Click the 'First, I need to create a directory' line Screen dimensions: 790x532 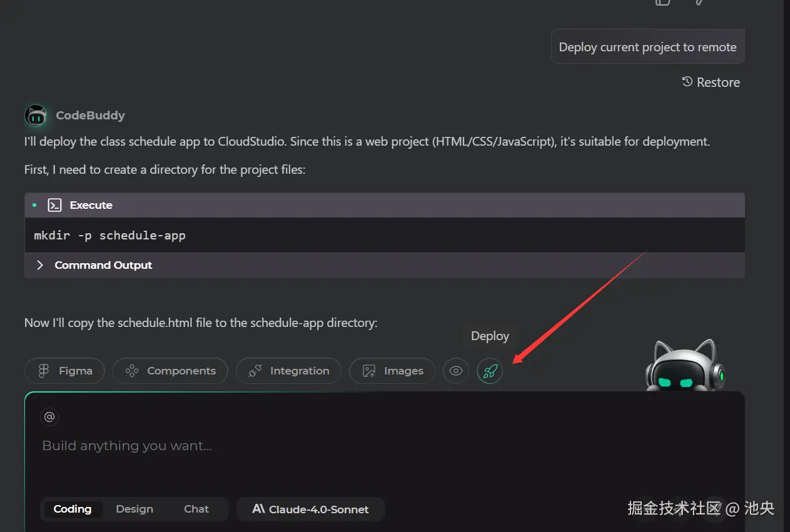pyautogui.click(x=165, y=169)
